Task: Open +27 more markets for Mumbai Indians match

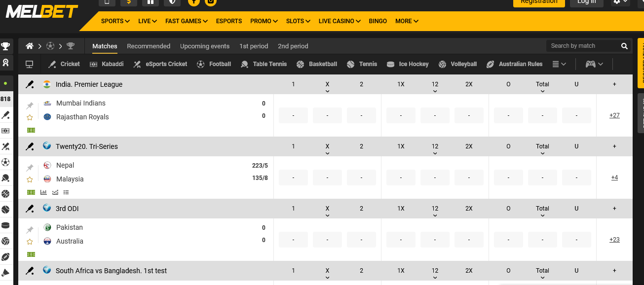Action: [x=614, y=115]
